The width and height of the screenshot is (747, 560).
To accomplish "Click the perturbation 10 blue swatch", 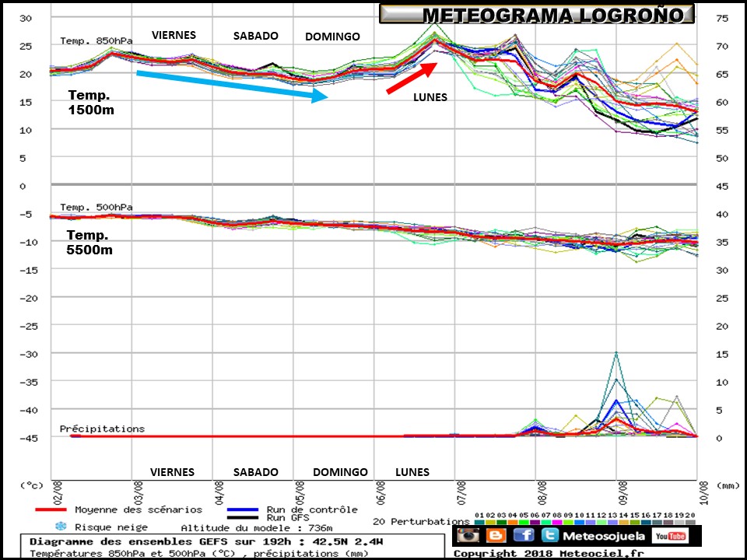I will click(x=580, y=523).
